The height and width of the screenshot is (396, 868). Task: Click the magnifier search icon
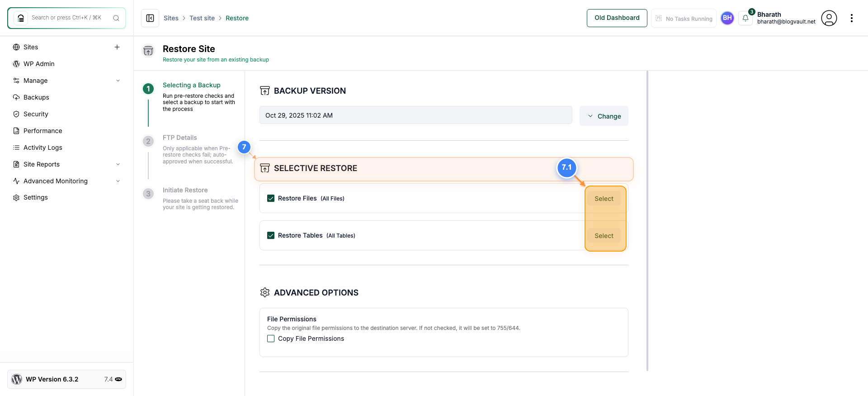116,18
